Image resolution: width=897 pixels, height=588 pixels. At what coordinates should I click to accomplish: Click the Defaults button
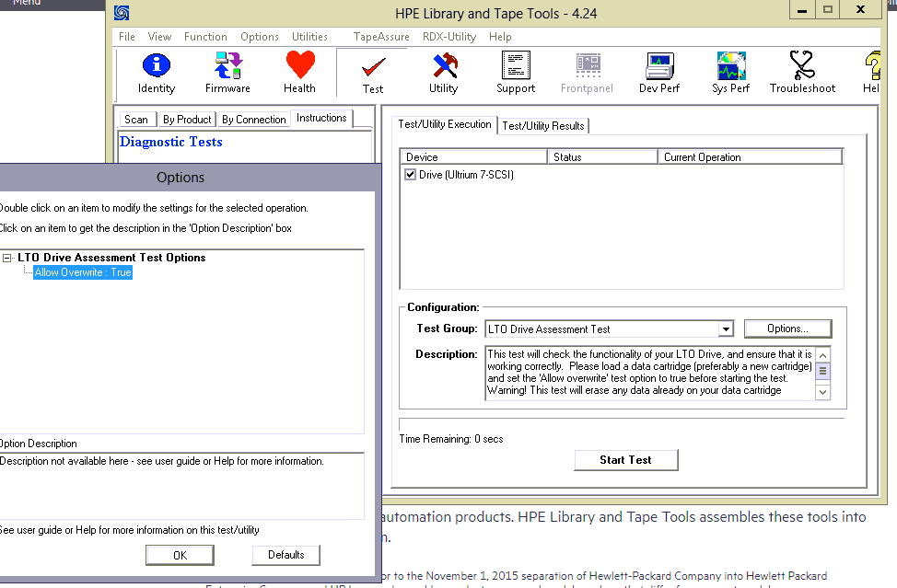(x=286, y=555)
